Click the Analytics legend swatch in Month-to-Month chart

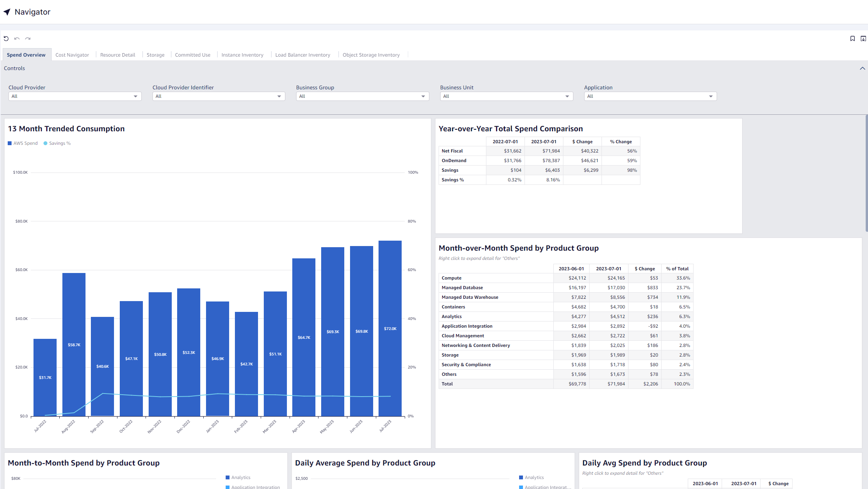(x=228, y=477)
